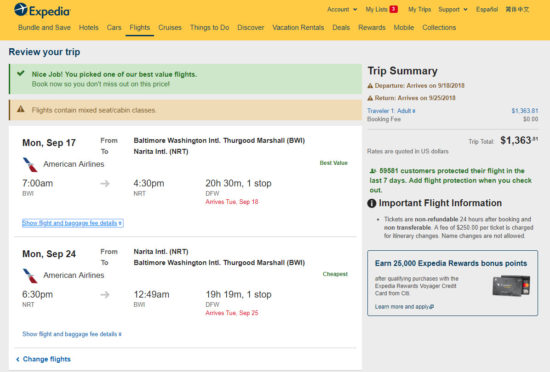Viewport: 550px width, 372px height.
Task: Go to My Trips
Action: tap(420, 9)
